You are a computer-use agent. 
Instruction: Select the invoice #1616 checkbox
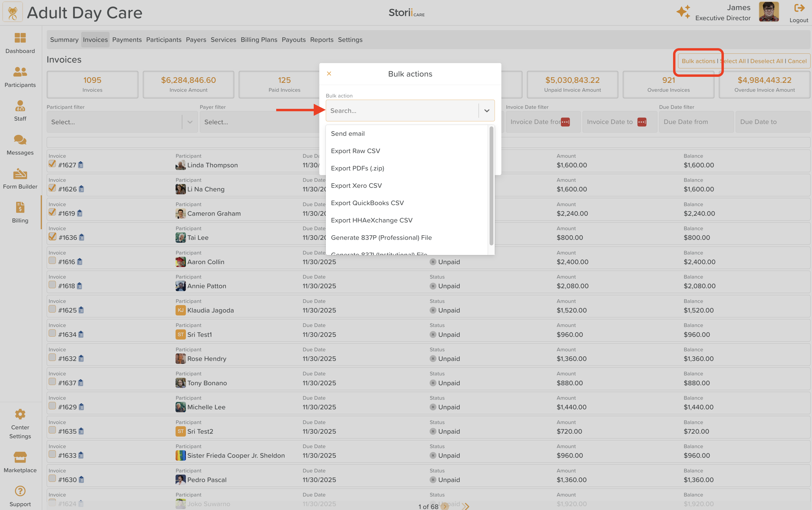(52, 261)
